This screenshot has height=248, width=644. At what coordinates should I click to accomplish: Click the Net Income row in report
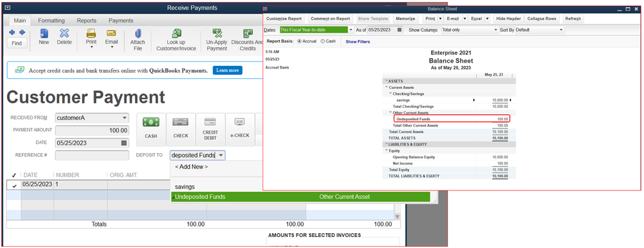(x=449, y=163)
